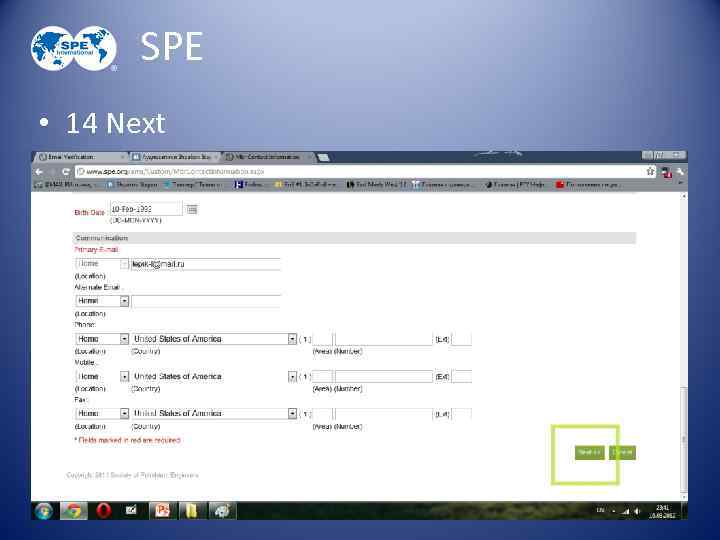The width and height of the screenshot is (720, 540).
Task: Click the Fax area code field
Action: [322, 414]
